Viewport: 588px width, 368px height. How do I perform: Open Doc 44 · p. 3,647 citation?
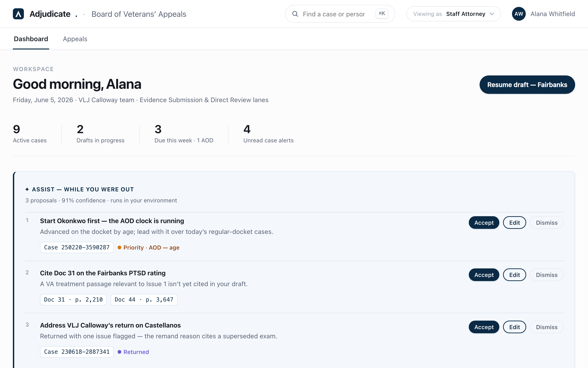pos(144,300)
